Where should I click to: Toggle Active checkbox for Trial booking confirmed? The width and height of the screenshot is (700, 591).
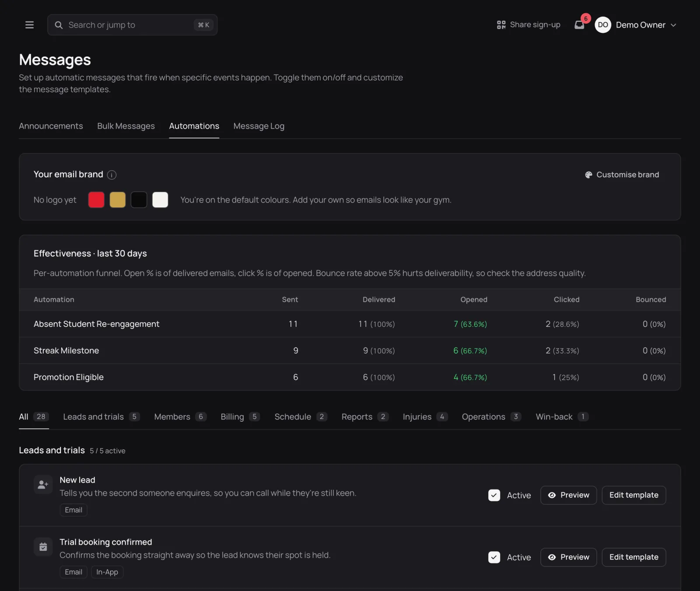[494, 557]
